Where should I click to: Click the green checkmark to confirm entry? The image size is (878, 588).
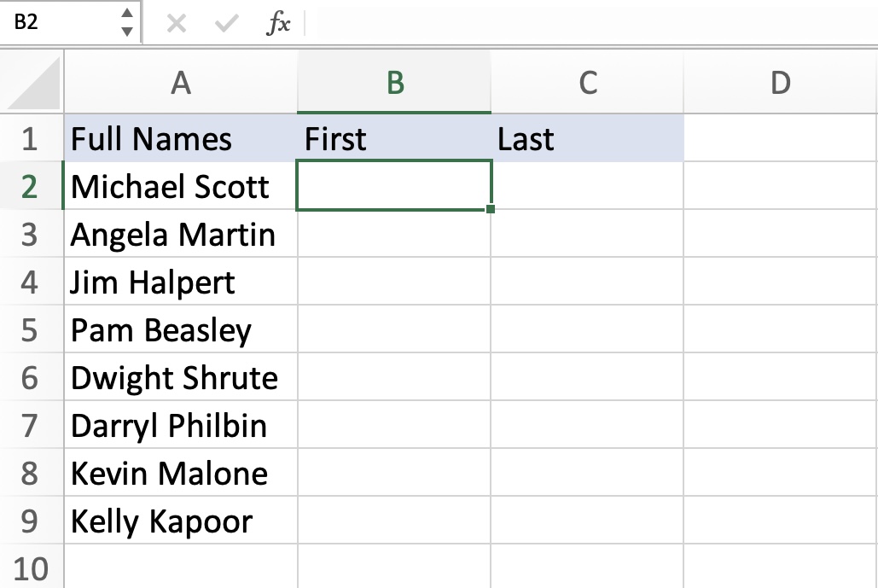pos(227,23)
